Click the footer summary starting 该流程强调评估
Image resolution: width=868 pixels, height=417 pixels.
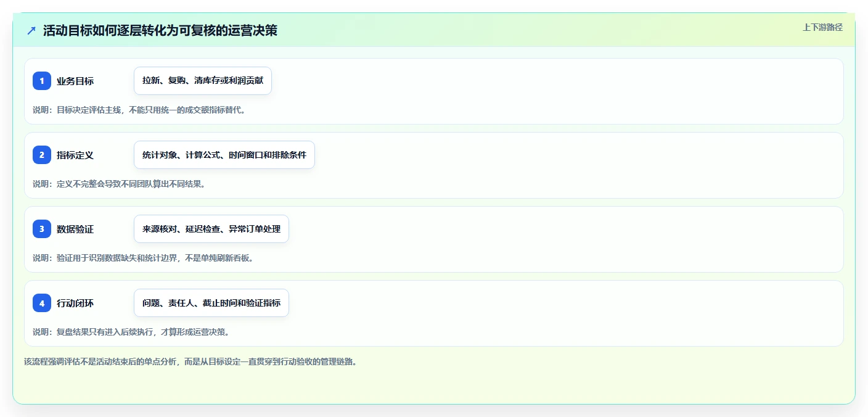click(x=190, y=361)
